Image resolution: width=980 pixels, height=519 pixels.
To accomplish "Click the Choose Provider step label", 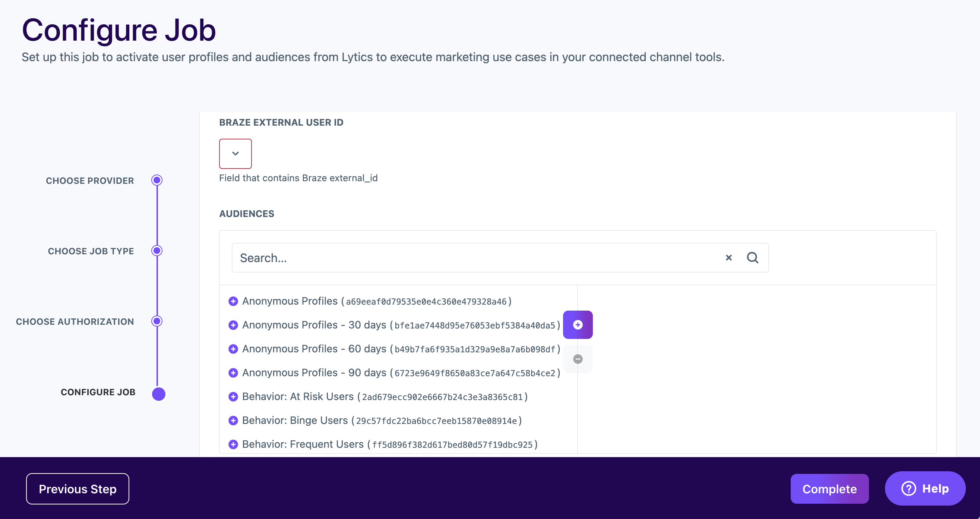I will [90, 181].
